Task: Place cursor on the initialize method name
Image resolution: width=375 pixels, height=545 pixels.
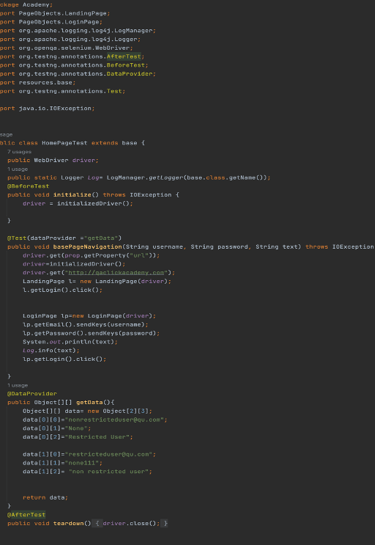Action: coord(72,195)
